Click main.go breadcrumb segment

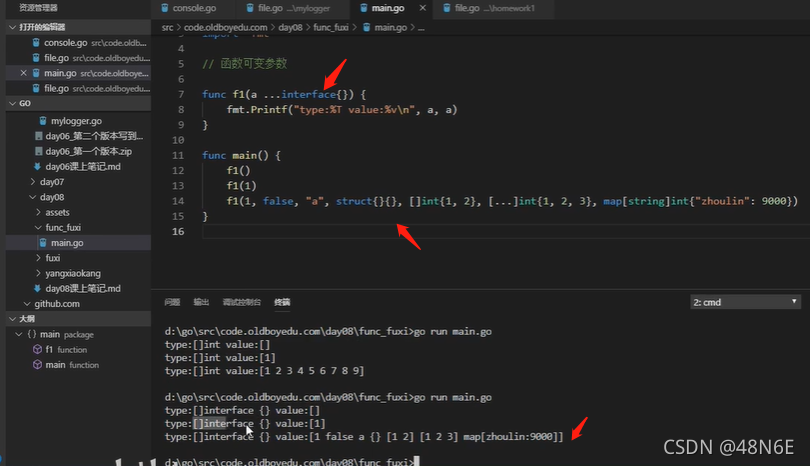391,27
